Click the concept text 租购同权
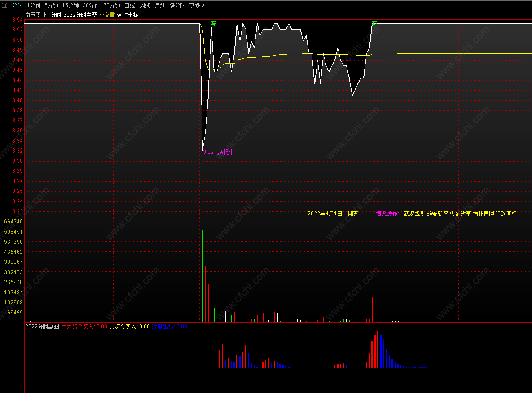This screenshot has width=532, height=393. click(506, 214)
